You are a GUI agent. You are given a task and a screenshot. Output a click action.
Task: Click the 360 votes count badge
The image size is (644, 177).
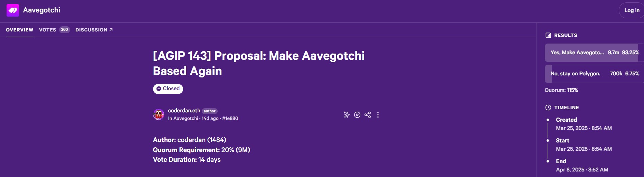click(x=64, y=30)
